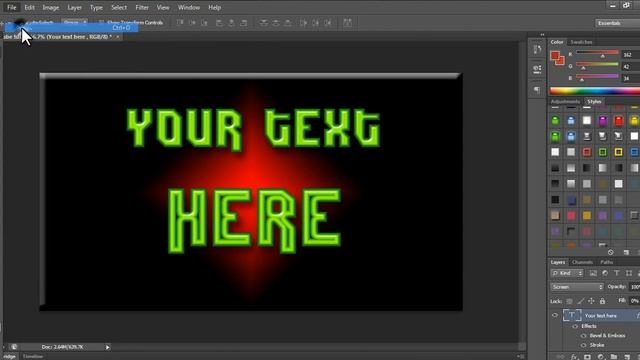
Task: Open the Filter menu
Action: (x=142, y=7)
